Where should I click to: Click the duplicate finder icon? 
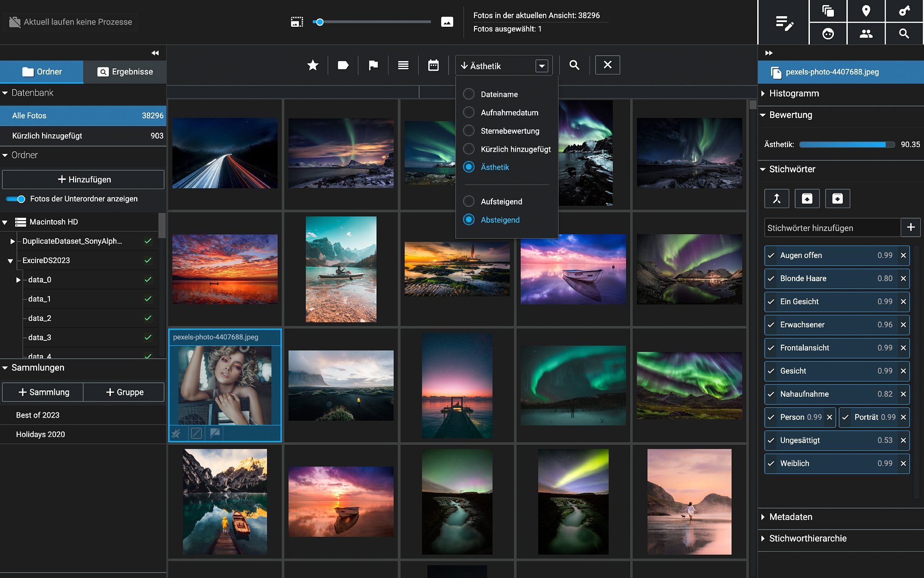[x=828, y=11]
